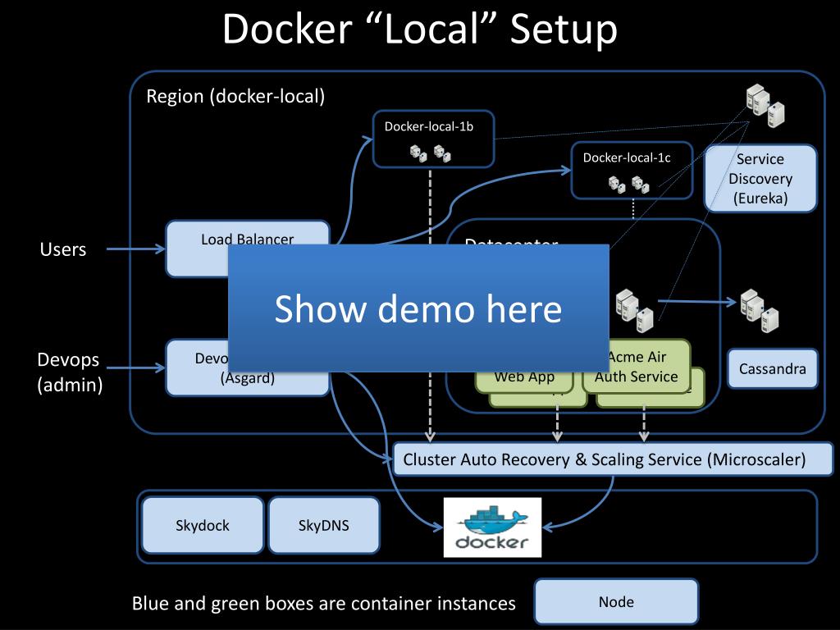
Task: Click the Cassandra server cluster icon
Action: [759, 311]
